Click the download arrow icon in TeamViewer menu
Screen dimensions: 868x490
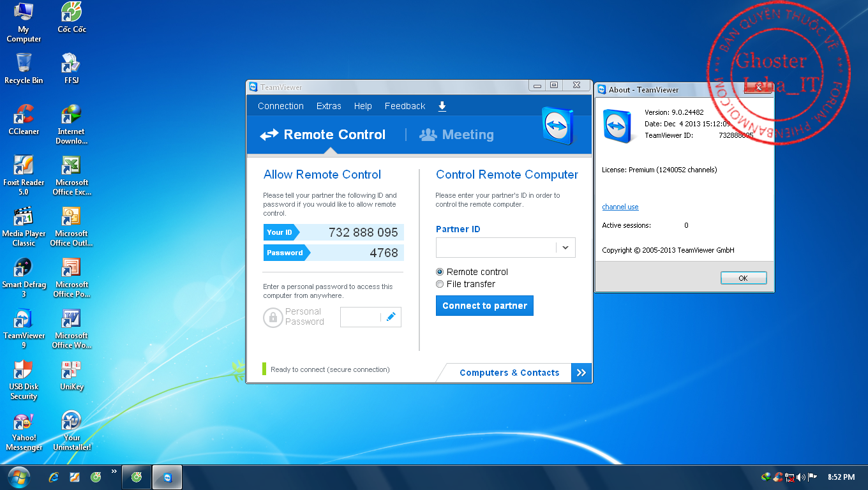(x=442, y=107)
